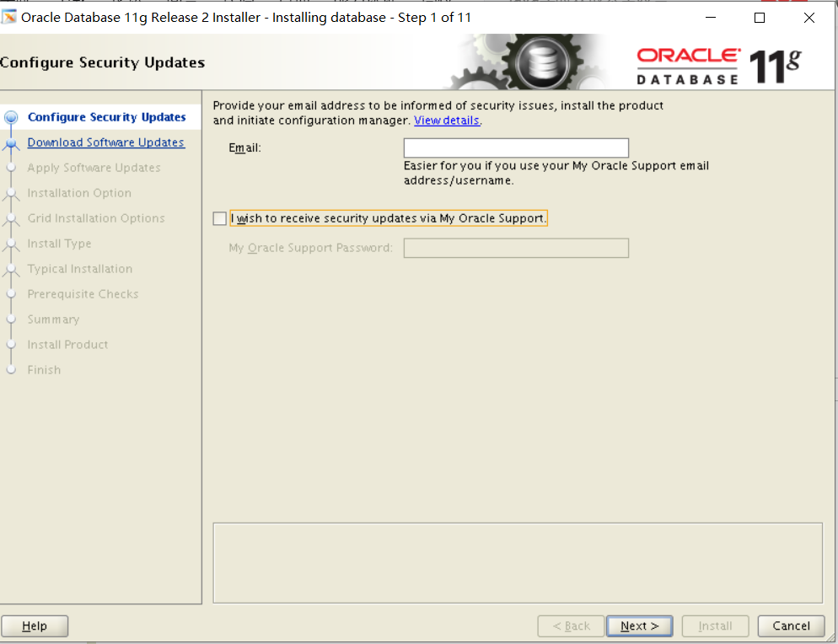
Task: Cancel the Oracle installation
Action: tap(791, 625)
